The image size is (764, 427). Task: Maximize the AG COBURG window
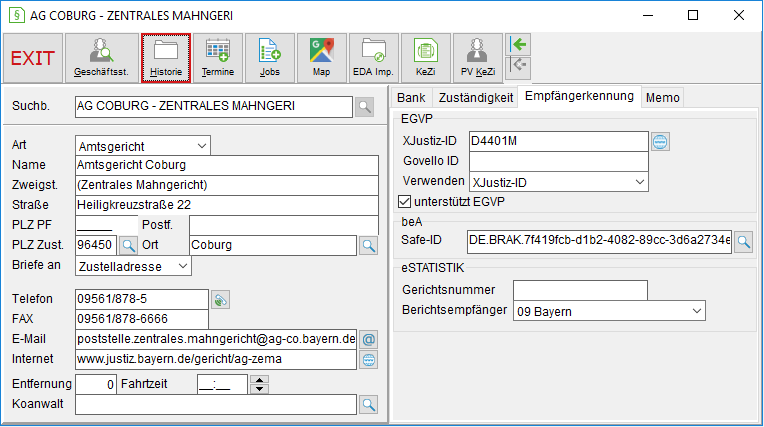coord(693,16)
